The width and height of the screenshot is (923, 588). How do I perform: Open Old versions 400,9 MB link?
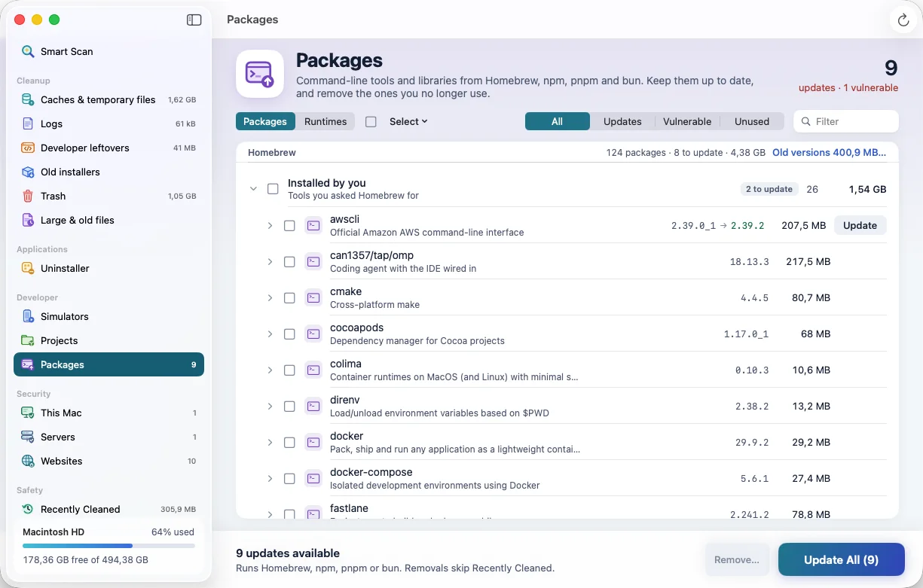(x=829, y=152)
